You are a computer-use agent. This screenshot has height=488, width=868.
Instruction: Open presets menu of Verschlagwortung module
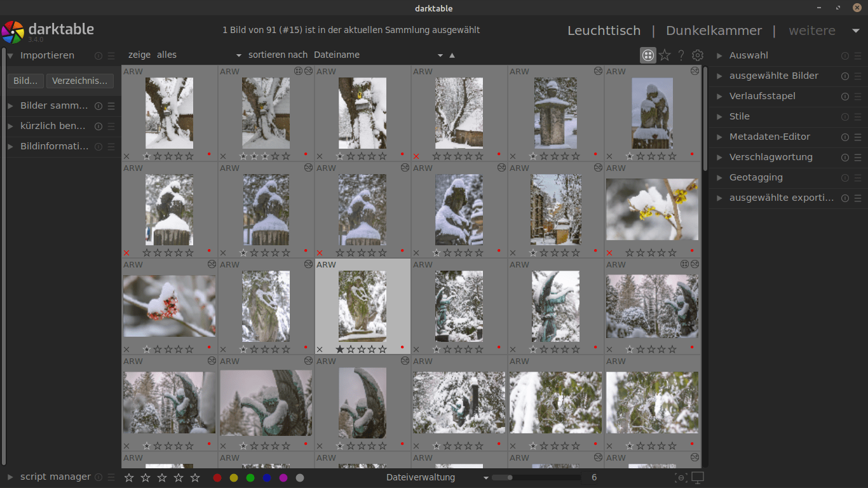pos(858,158)
